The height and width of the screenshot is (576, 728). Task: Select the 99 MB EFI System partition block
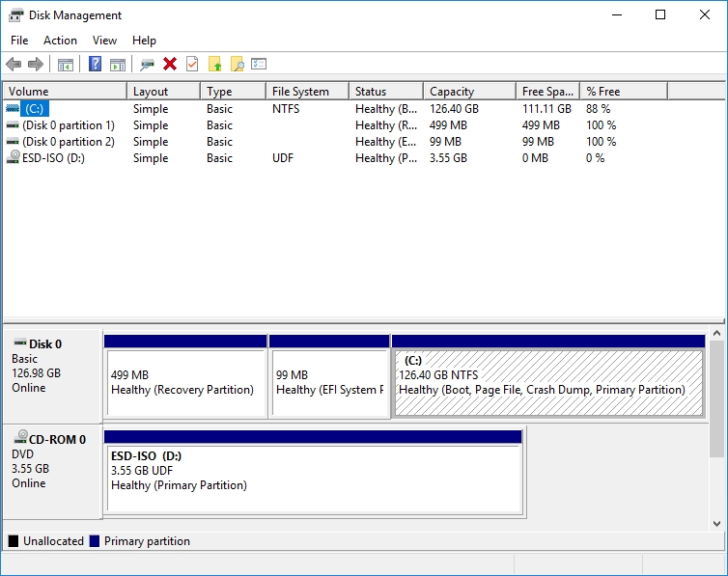329,376
